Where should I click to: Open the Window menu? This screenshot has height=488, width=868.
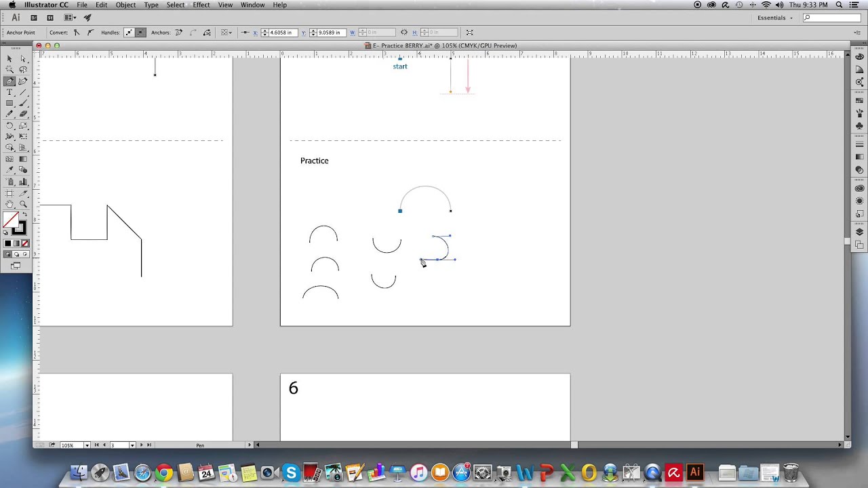252,5
